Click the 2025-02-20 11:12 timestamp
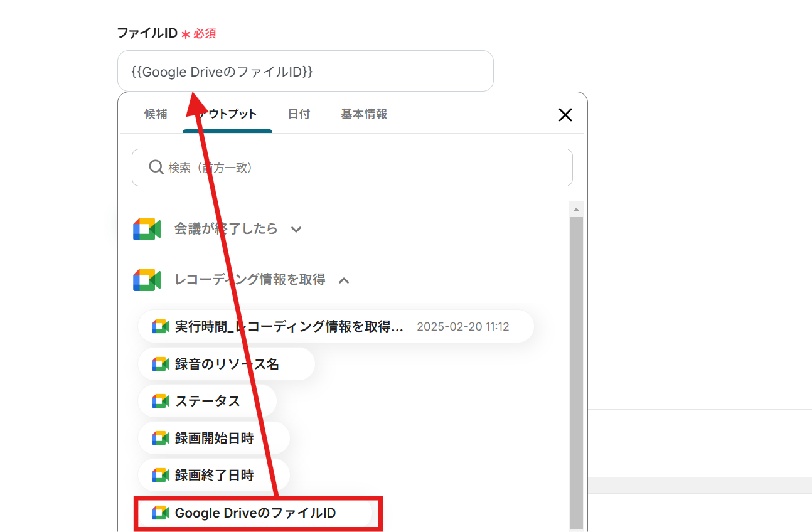Viewport: 812px width, 532px height. [x=463, y=327]
